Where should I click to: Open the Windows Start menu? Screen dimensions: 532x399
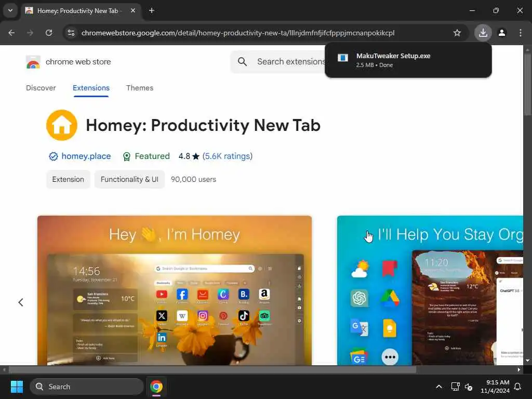click(17, 387)
